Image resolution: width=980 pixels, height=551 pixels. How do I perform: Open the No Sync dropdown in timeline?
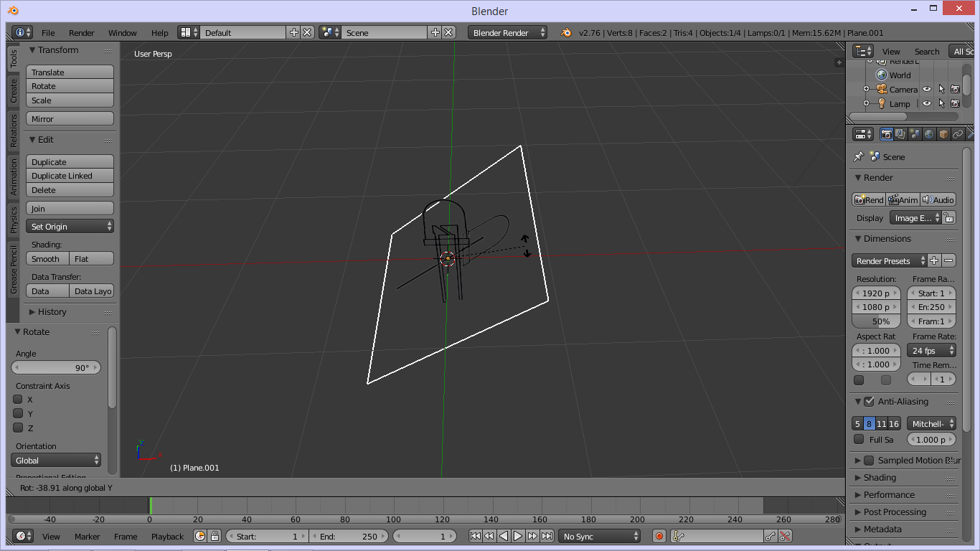coord(600,536)
